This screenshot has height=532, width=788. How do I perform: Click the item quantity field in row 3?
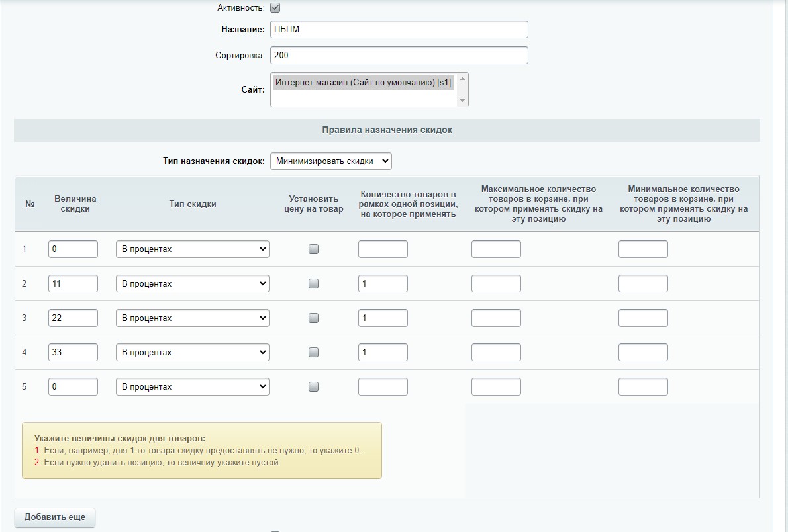coord(383,318)
